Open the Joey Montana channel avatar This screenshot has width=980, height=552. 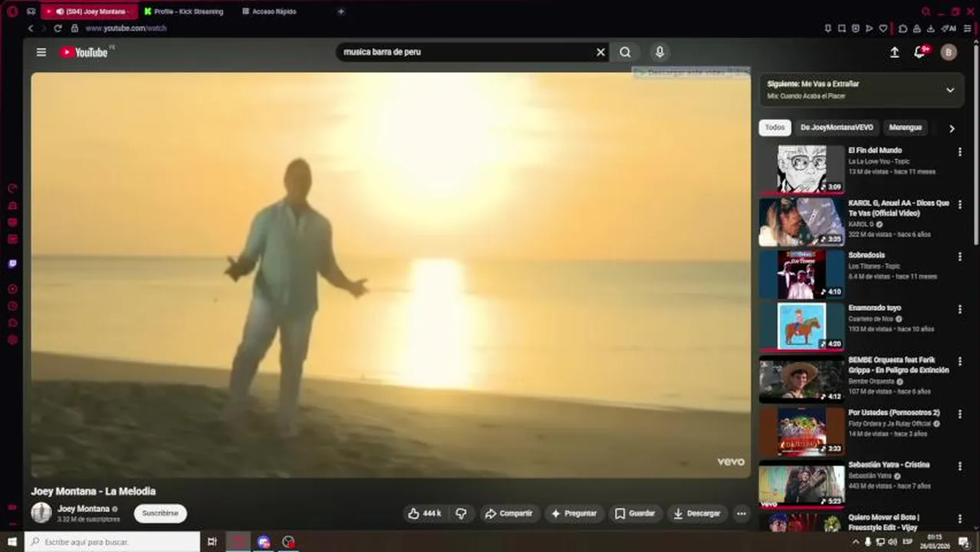tap(41, 513)
